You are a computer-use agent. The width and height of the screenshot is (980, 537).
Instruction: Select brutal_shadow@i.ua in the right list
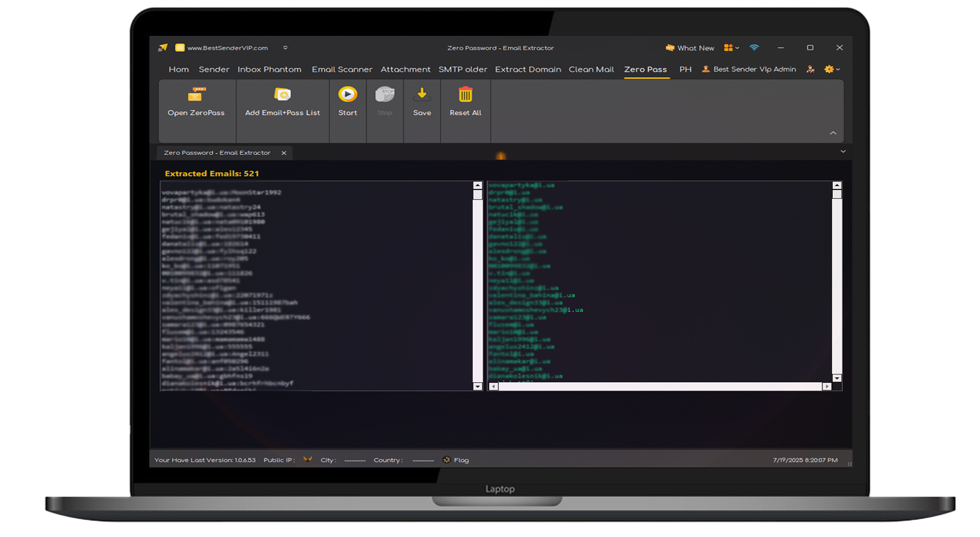(x=525, y=207)
